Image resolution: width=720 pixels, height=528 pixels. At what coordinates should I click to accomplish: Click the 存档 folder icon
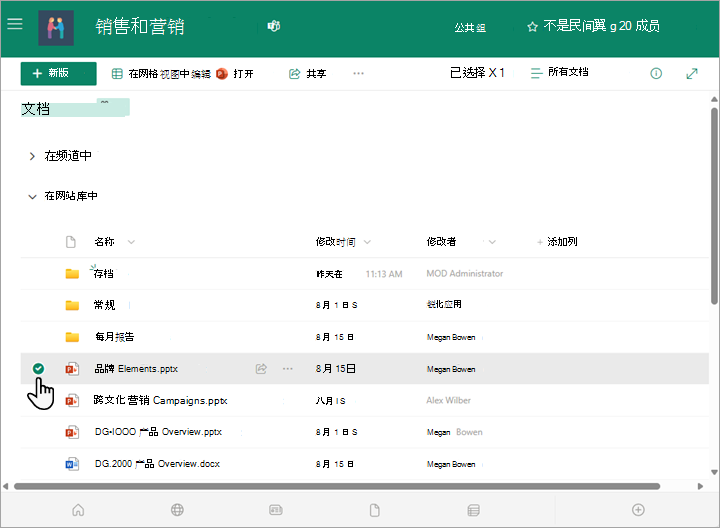coord(72,274)
